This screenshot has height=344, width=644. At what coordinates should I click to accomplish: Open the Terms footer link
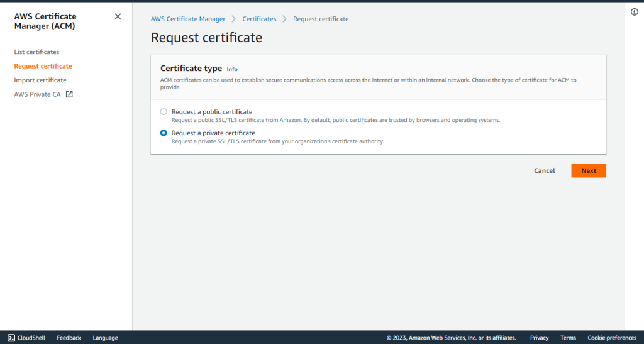tap(568, 338)
